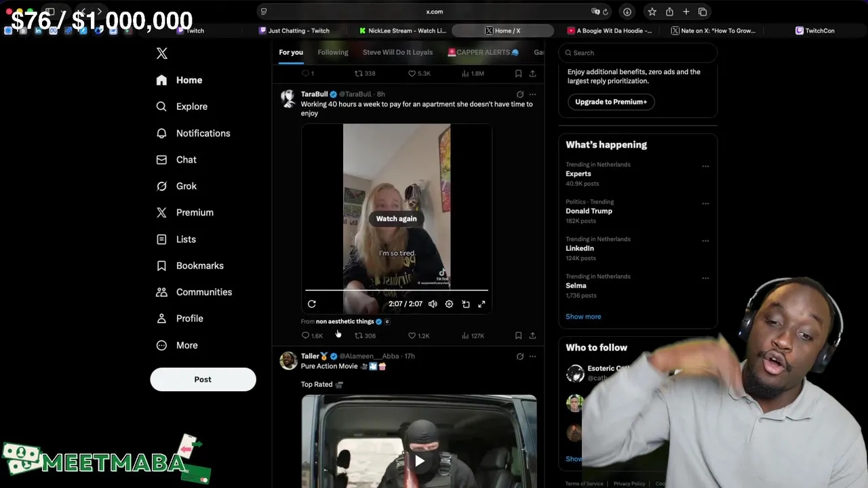Enter fullscreen for the video
The width and height of the screenshot is (868, 488).
pos(481,304)
